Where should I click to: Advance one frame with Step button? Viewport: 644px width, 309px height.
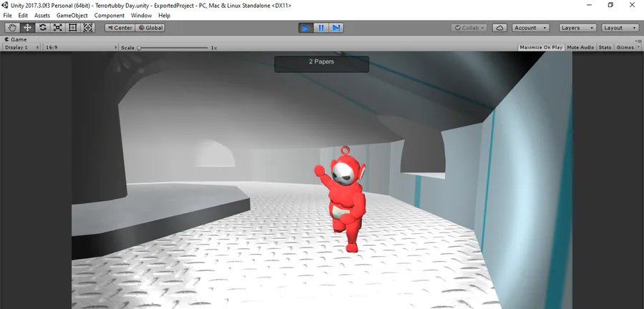(336, 28)
